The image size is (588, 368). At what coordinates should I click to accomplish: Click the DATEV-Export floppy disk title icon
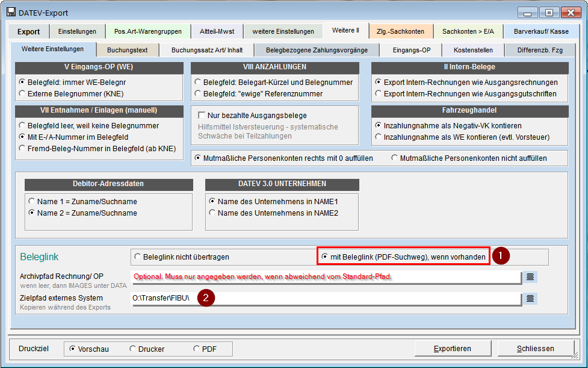[11, 12]
